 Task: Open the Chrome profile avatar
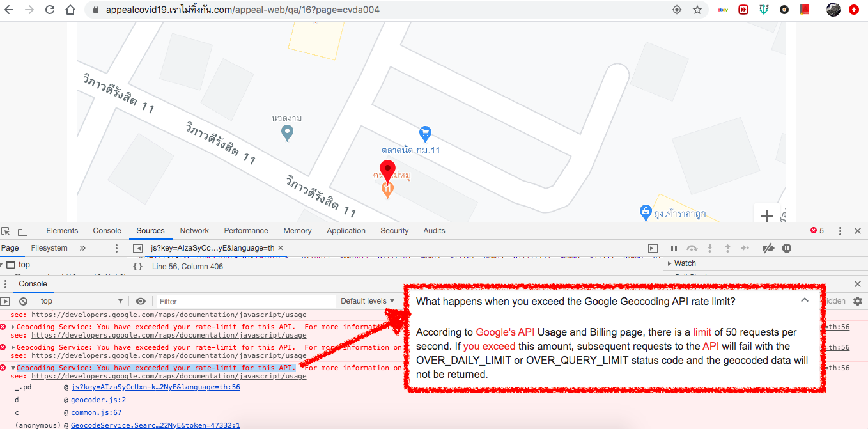click(833, 10)
